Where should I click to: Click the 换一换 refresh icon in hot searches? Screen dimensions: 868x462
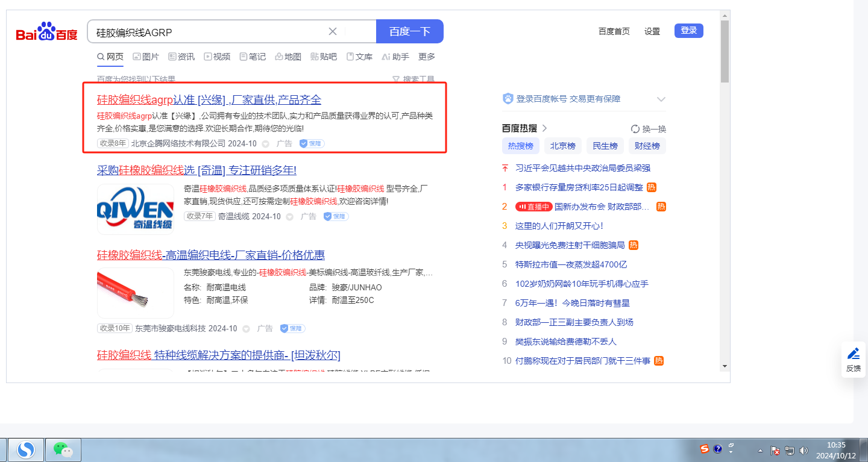point(635,129)
